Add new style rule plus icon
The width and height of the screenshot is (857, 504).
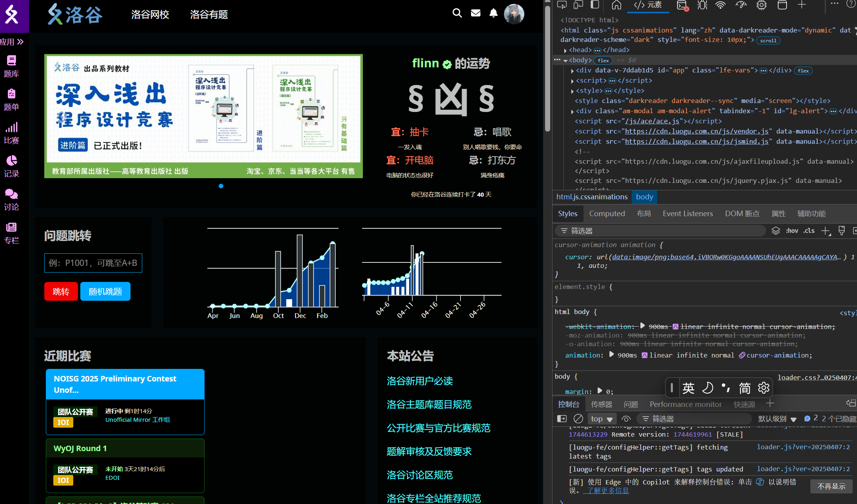pos(826,231)
